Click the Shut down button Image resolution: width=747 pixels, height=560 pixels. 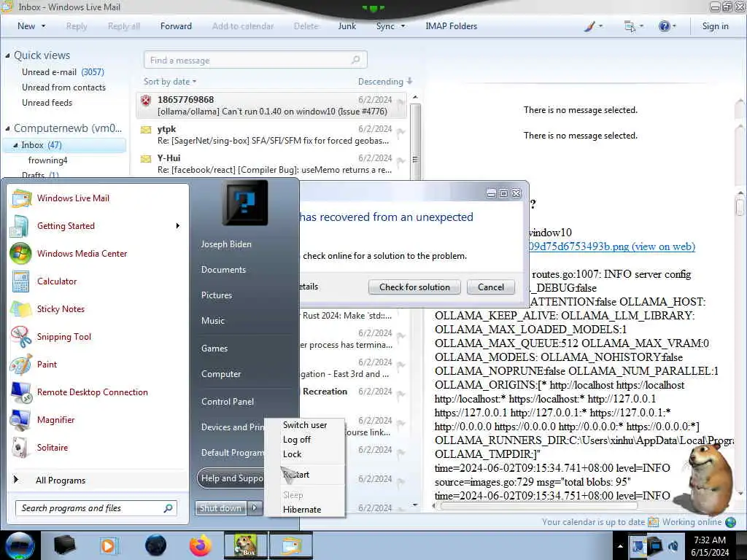pyautogui.click(x=220, y=508)
